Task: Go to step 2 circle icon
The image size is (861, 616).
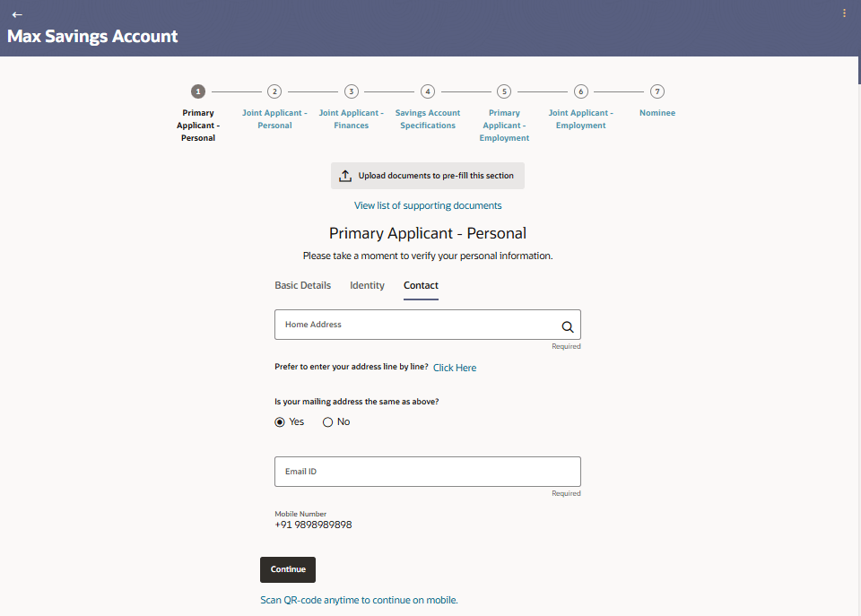Action: tap(274, 91)
